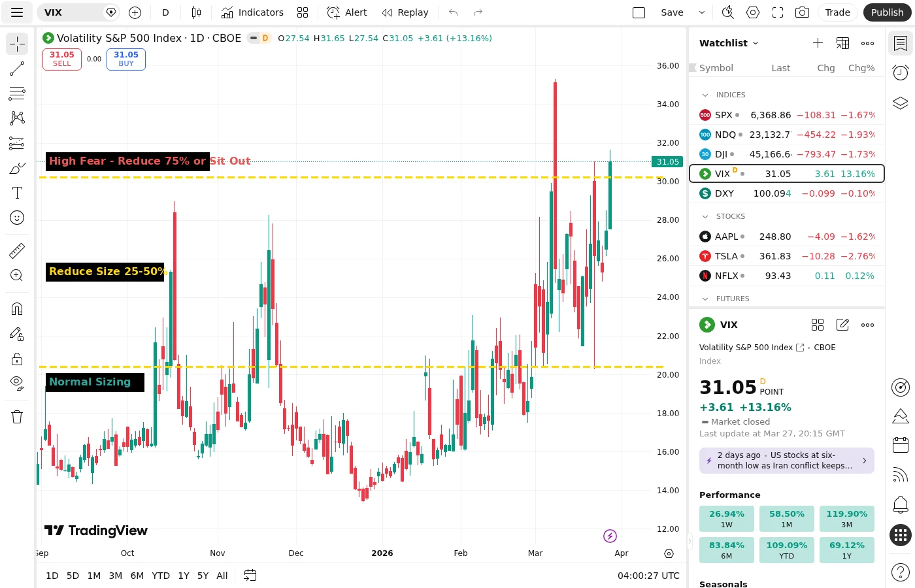Open the help center question icon
This screenshot has width=915, height=588.
[901, 573]
